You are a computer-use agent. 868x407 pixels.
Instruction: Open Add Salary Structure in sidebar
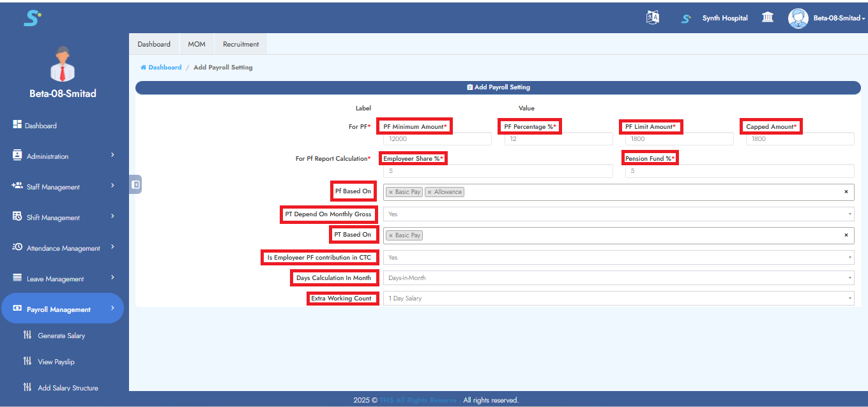coord(68,388)
